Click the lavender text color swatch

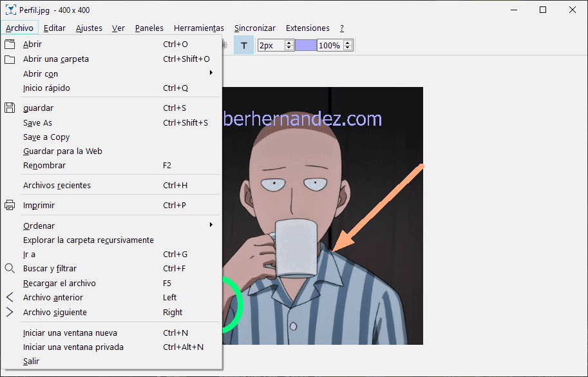click(x=306, y=45)
